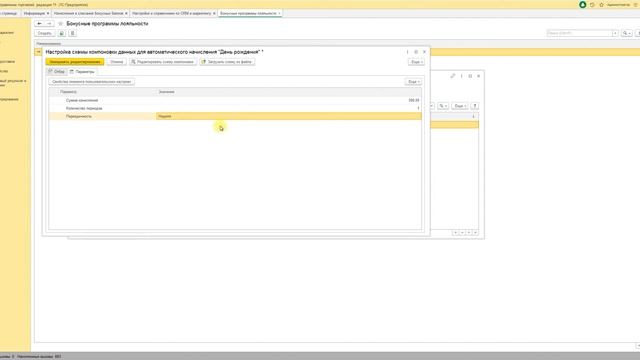Open Настройки и справочники CRM tab
The width and height of the screenshot is (640, 360).
click(x=171, y=13)
